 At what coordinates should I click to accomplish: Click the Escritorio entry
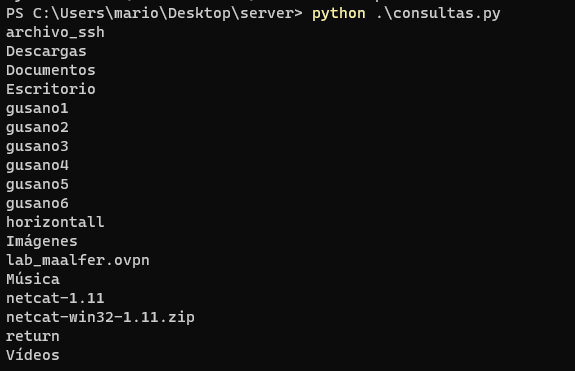click(x=51, y=89)
